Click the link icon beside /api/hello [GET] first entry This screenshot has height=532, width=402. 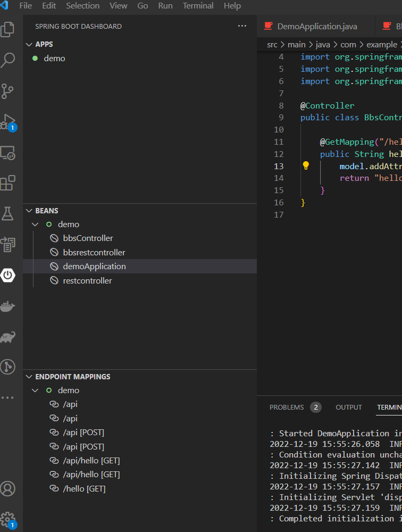(x=54, y=460)
